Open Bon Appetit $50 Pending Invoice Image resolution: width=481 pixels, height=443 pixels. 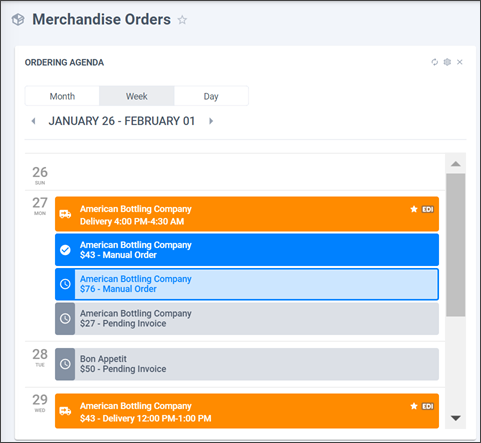coord(247,364)
